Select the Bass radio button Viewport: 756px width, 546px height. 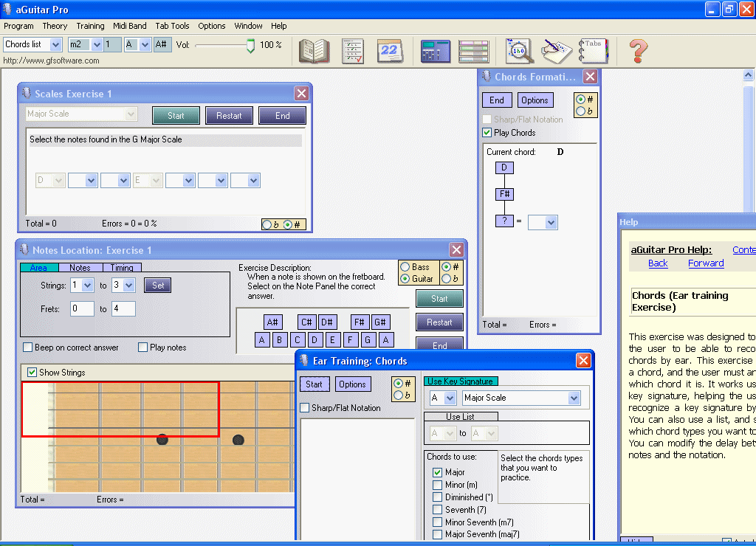pos(405,267)
